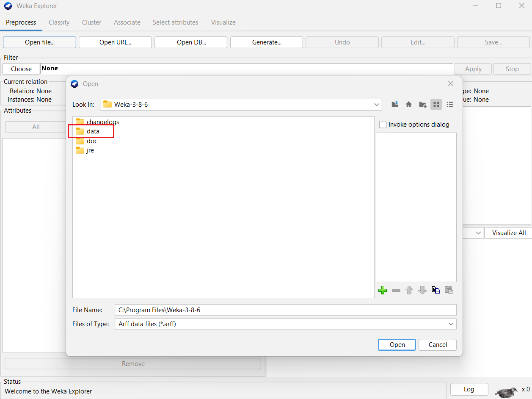Click into the File Name field

pos(285,310)
